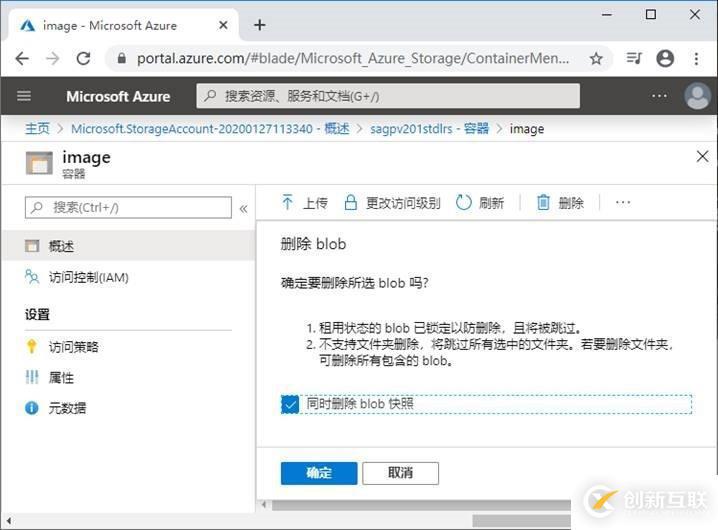This screenshot has width=718, height=530.
Task: Close the image container blade
Action: [702, 157]
